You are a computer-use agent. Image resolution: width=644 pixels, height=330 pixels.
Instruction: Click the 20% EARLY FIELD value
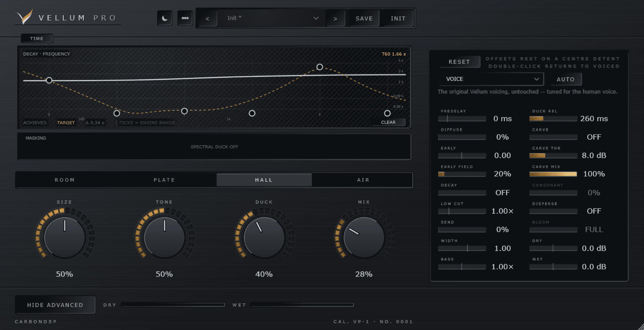(502, 174)
